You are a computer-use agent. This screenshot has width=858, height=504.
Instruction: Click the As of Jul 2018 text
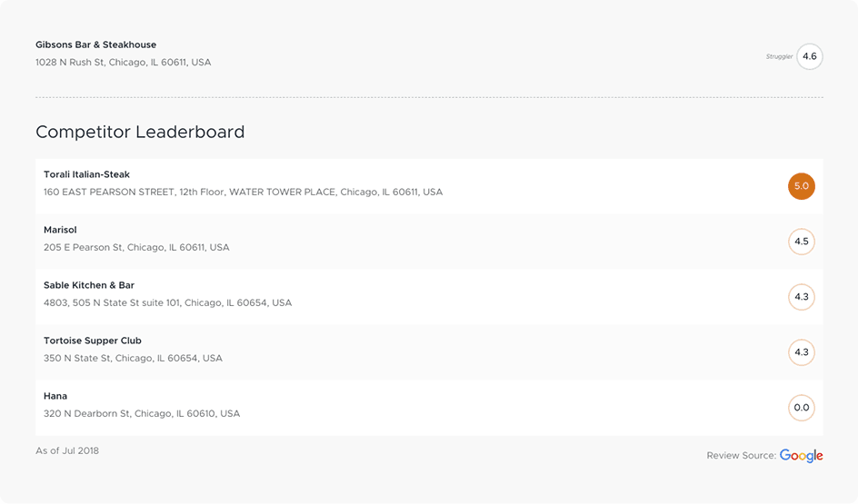click(67, 451)
